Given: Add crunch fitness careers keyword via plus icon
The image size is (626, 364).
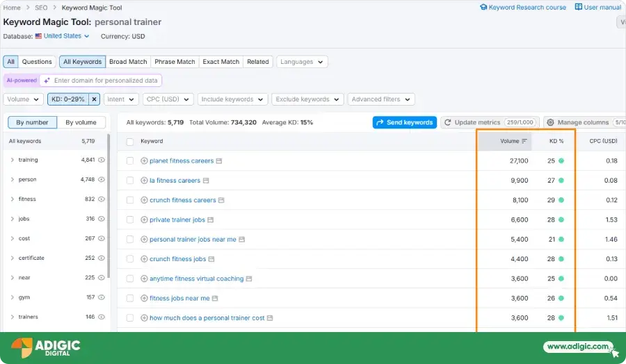Looking at the screenshot, I should [x=144, y=200].
